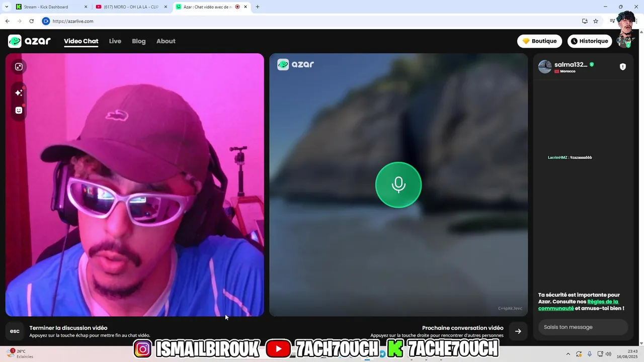Viewport: 644px width, 362px height.
Task: Expand own video to fullscreen icon
Action: click(19, 67)
